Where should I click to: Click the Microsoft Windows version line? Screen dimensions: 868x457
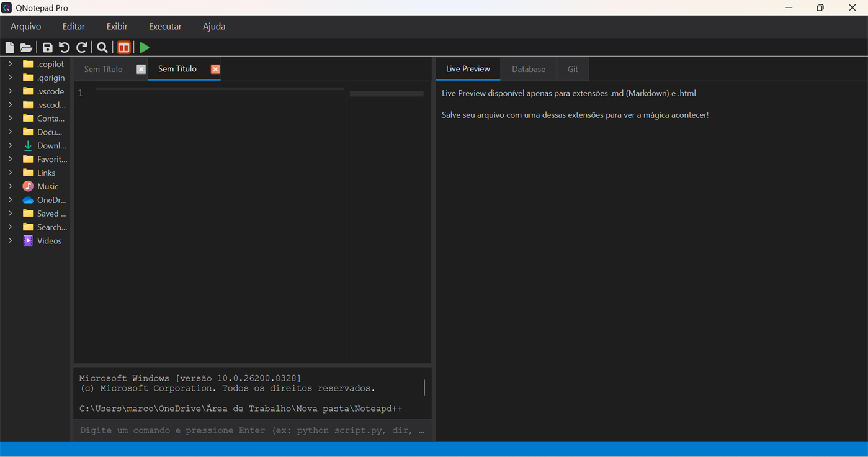(x=190, y=378)
